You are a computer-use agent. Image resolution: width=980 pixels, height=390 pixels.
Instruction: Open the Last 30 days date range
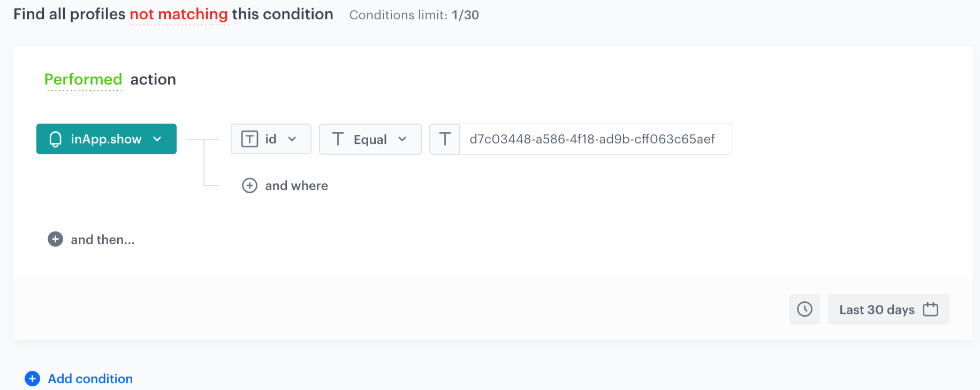876,310
